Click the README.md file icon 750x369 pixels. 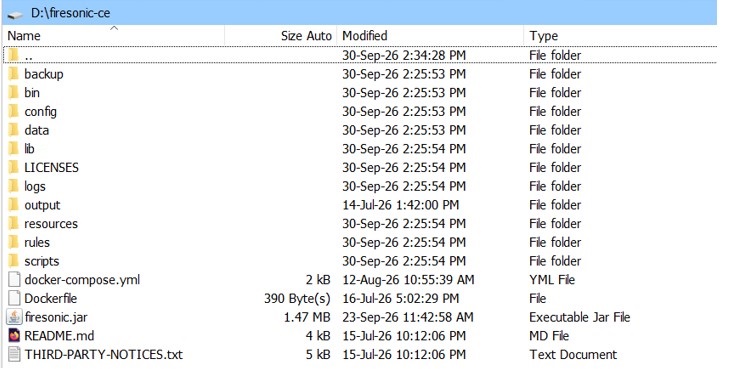coord(14,335)
